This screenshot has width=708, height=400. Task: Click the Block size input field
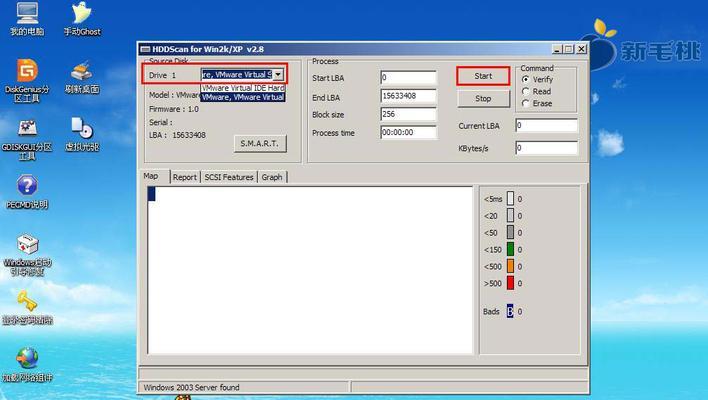click(x=409, y=114)
